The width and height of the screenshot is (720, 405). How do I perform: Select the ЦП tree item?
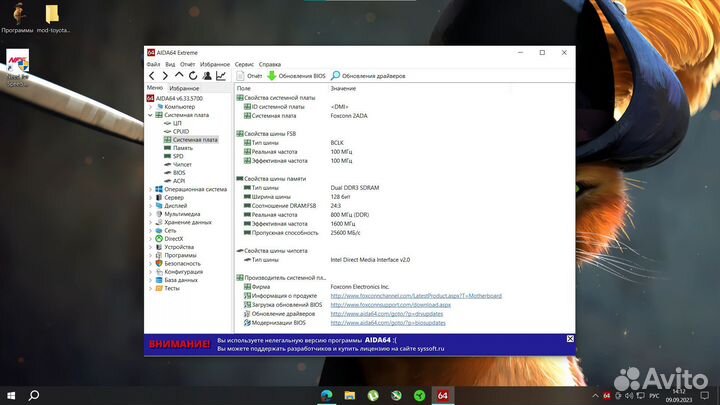point(173,123)
